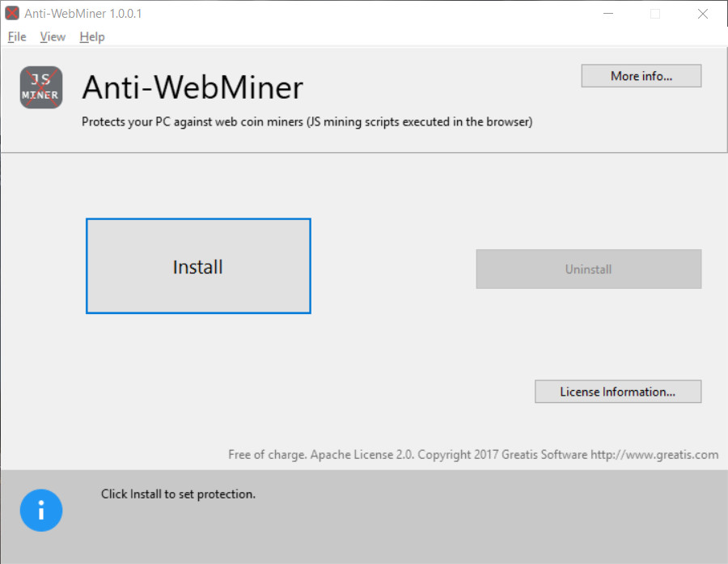Open the View menu
The width and height of the screenshot is (728, 564).
point(53,36)
